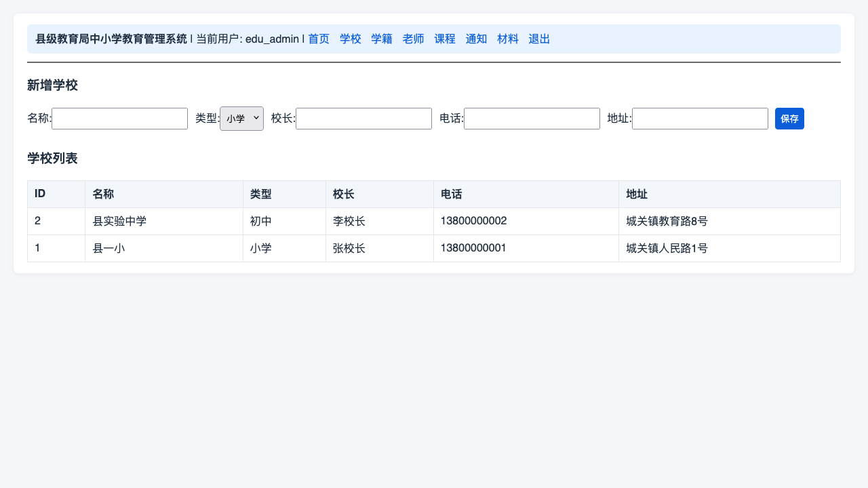Screen dimensions: 868x488
Task: Click the ID column header
Action: pos(56,194)
